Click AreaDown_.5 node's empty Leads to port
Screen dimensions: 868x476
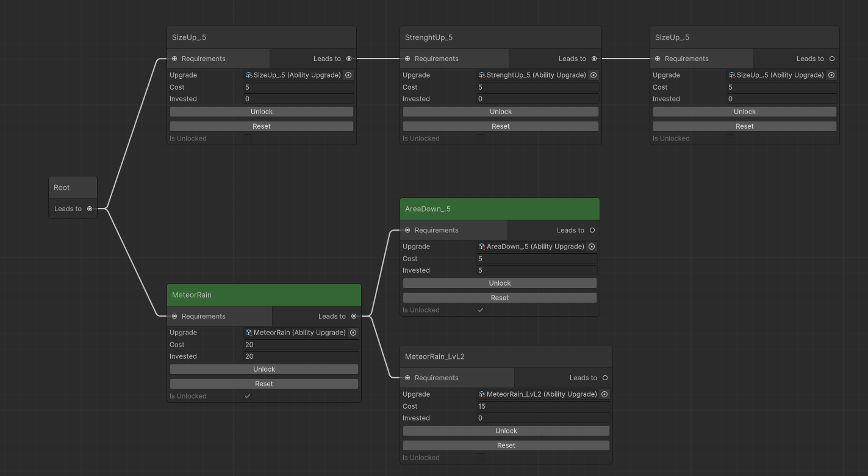(x=592, y=230)
